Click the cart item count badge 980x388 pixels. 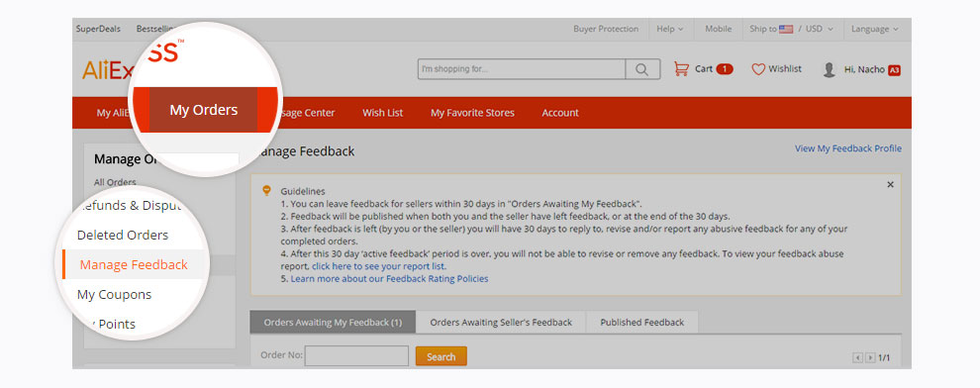point(725,69)
